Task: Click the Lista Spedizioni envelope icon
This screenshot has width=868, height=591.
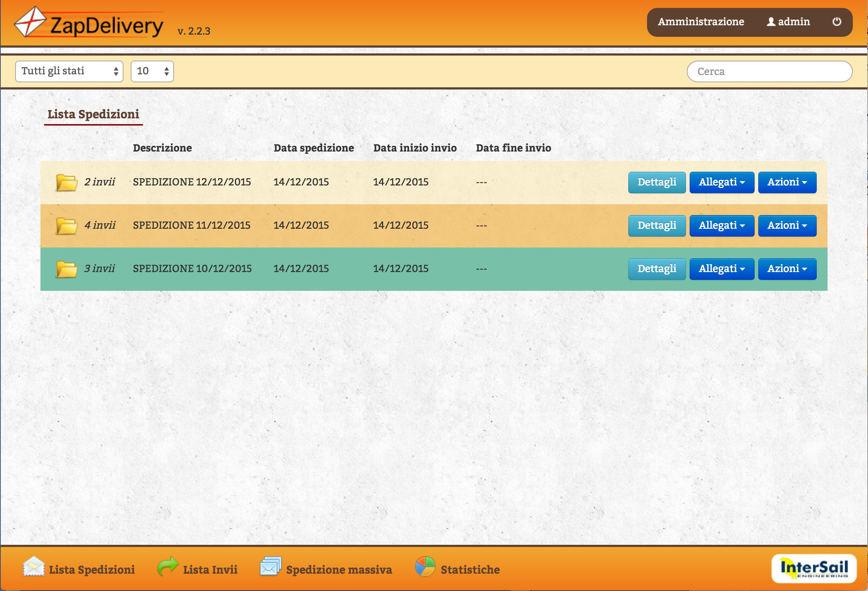Action: [x=34, y=567]
